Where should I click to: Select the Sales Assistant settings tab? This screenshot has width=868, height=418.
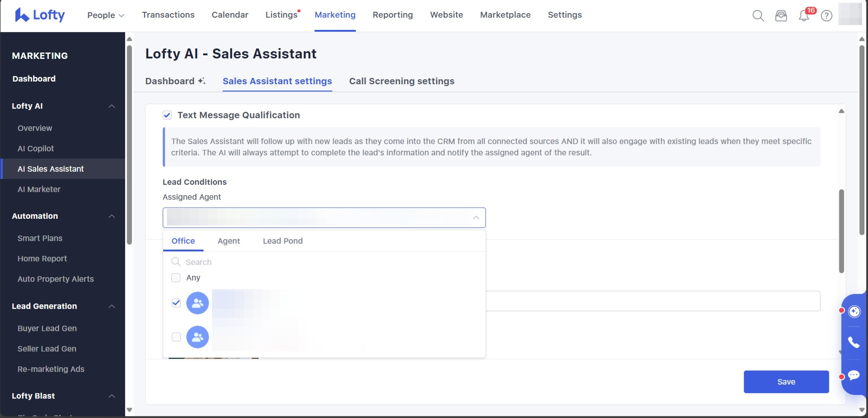(277, 81)
